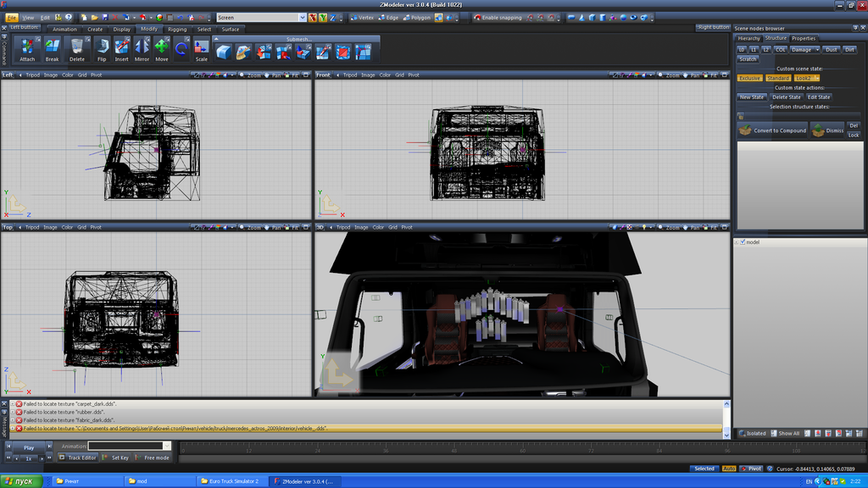Select the Attach tool icon
This screenshot has width=868, height=488.
point(28,47)
